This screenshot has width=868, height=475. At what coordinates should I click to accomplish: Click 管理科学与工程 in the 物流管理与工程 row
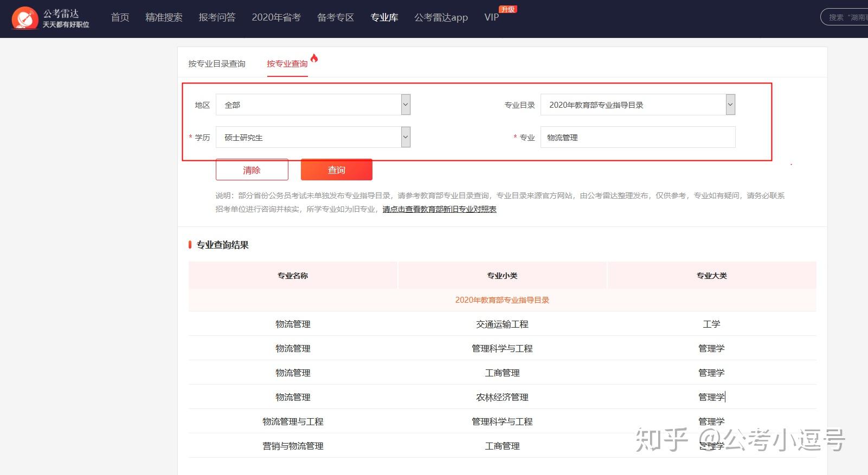(x=502, y=421)
